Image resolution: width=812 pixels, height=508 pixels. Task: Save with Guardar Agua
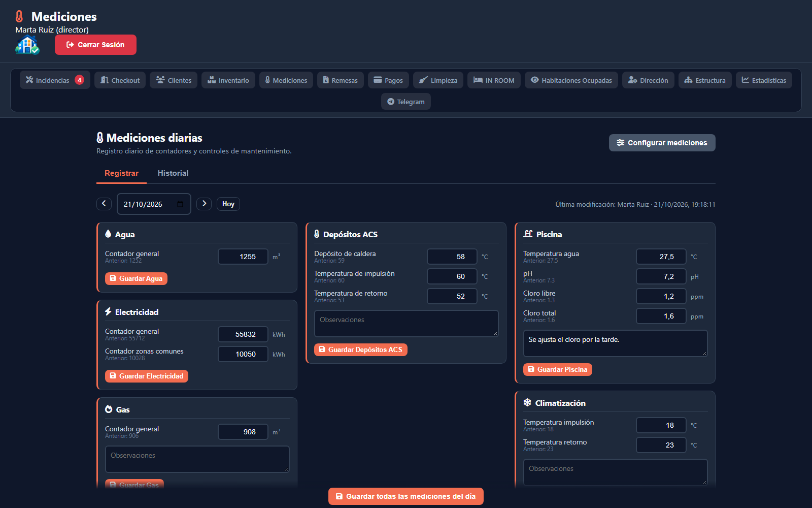(136, 278)
